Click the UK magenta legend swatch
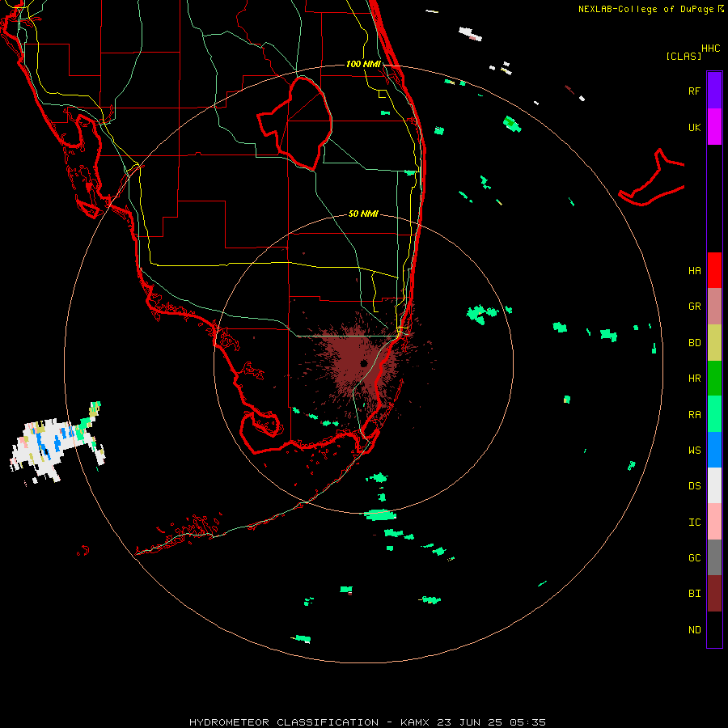 [714, 126]
